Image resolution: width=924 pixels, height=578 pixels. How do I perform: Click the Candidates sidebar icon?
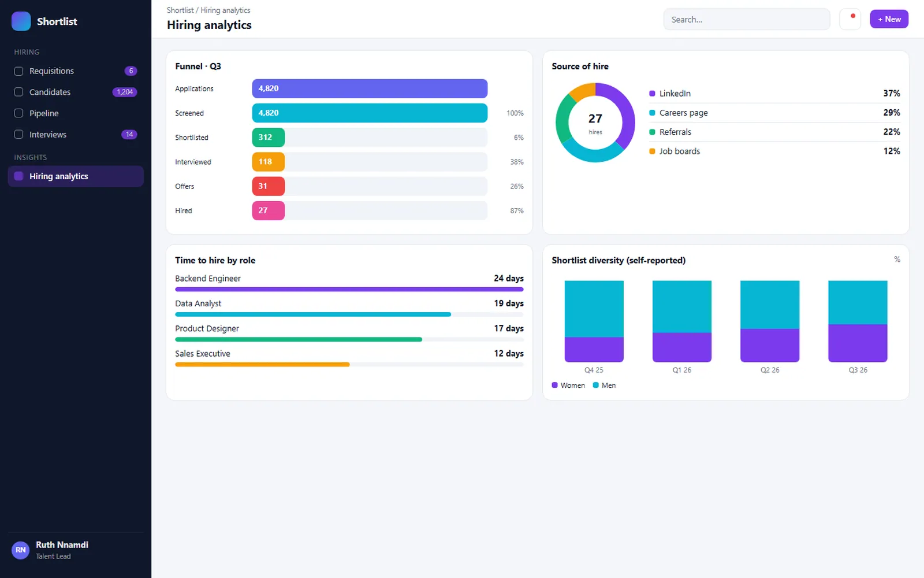[x=18, y=92]
